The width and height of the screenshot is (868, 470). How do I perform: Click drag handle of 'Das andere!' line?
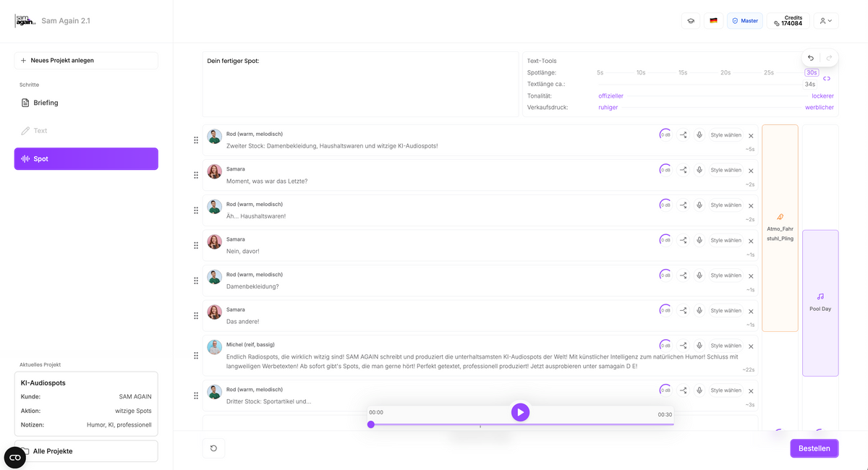pyautogui.click(x=196, y=316)
